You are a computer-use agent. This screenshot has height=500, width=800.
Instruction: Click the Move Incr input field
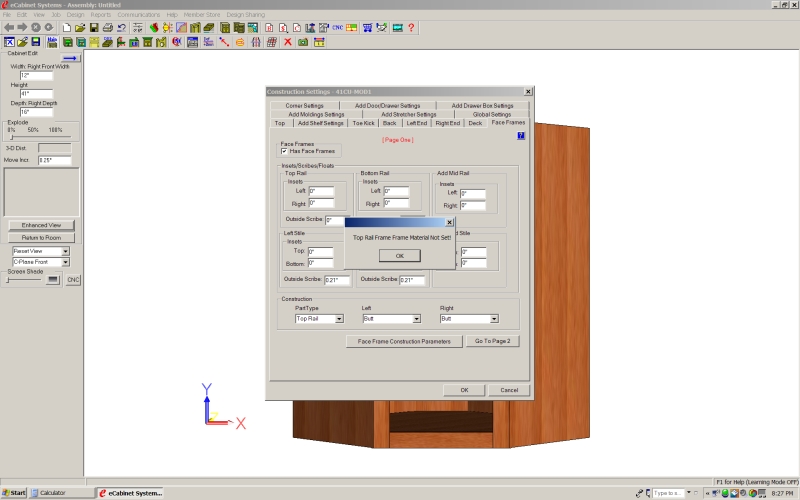tap(55, 160)
